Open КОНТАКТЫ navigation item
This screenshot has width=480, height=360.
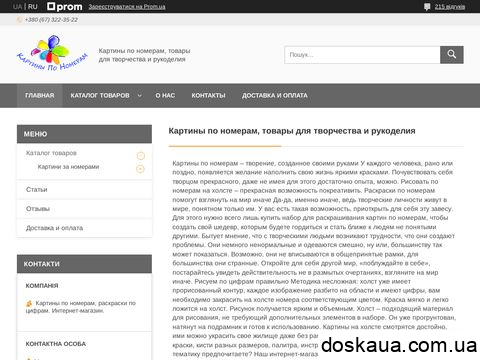click(208, 95)
